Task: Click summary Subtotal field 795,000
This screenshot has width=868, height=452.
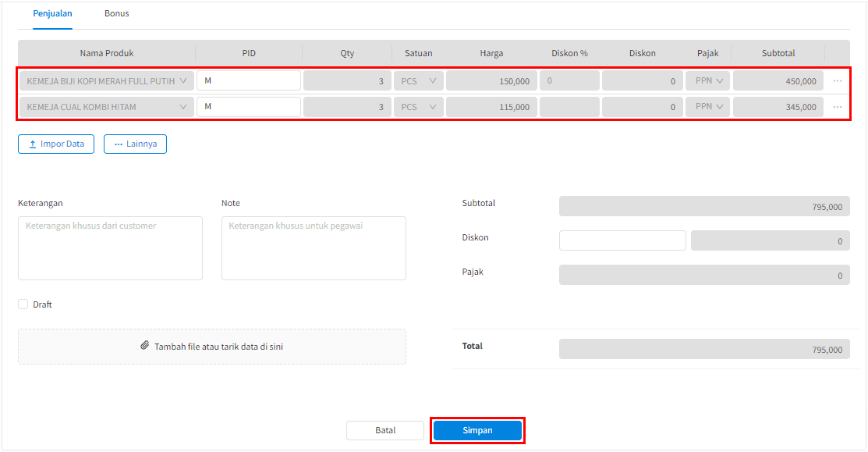Action: 705,207
